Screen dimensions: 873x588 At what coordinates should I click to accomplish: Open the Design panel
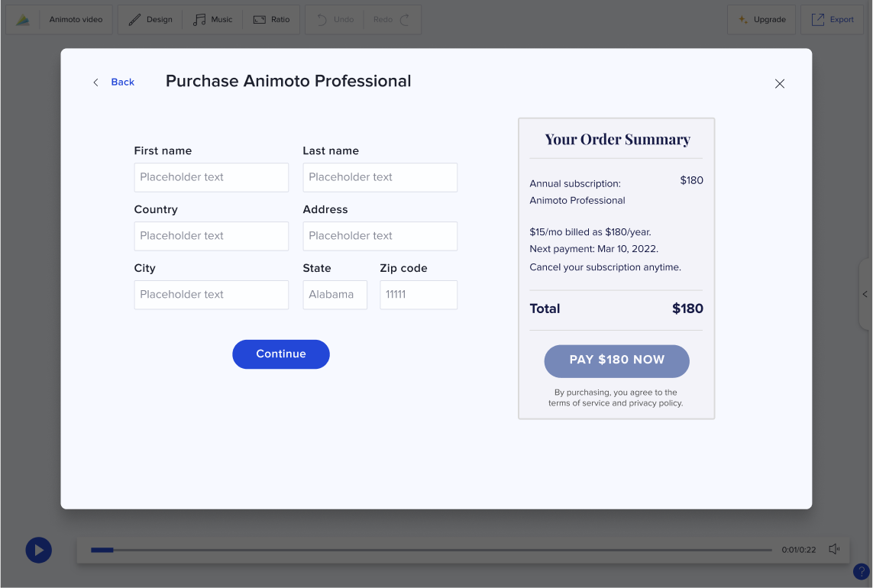(x=150, y=20)
